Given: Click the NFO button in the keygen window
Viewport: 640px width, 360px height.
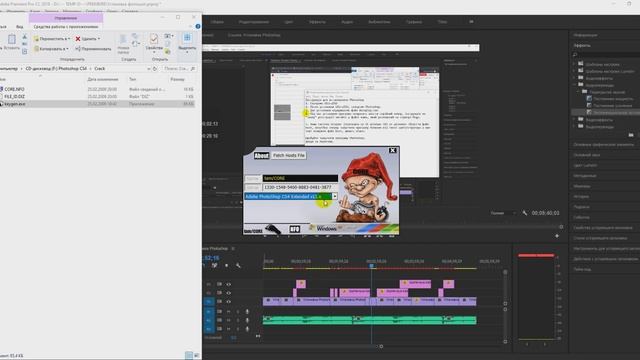Looking at the screenshot, I should pos(294,229).
